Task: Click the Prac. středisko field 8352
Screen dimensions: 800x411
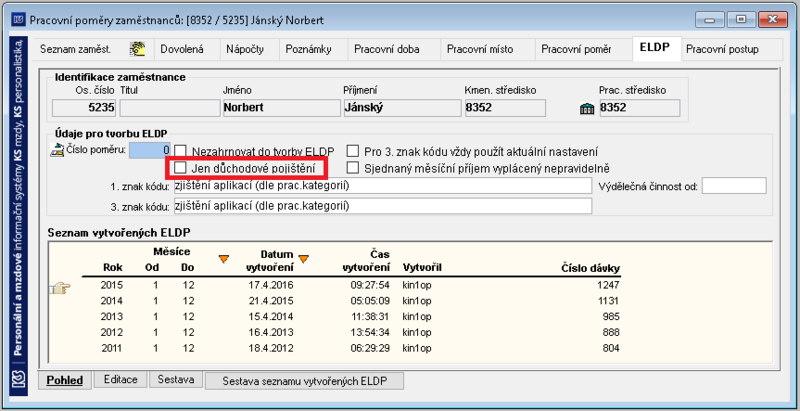Action: point(640,108)
